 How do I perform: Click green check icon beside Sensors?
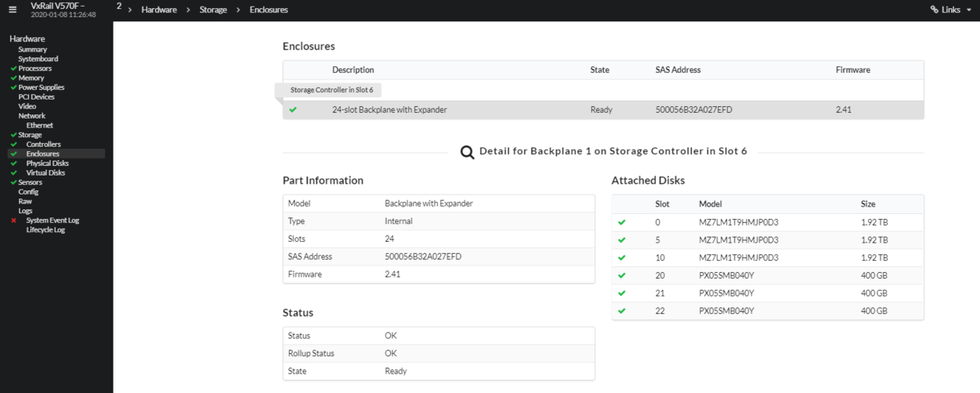(x=13, y=182)
